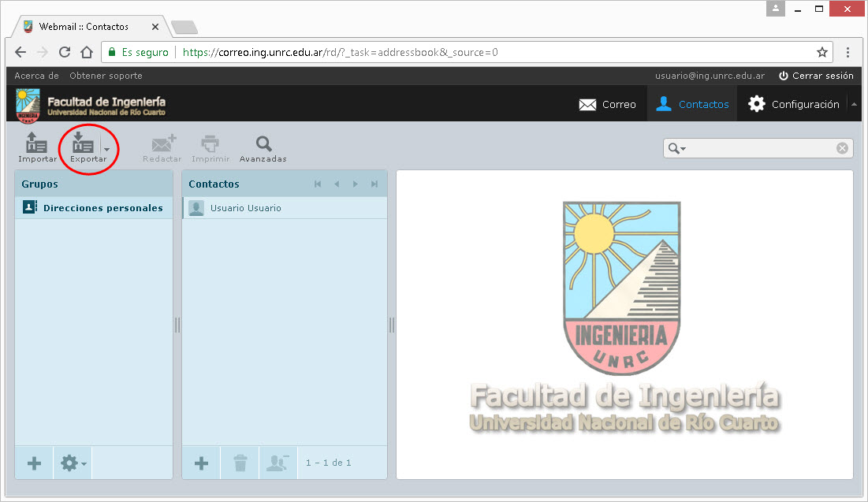Click the delete contact trash icon
The width and height of the screenshot is (868, 502).
click(240, 463)
